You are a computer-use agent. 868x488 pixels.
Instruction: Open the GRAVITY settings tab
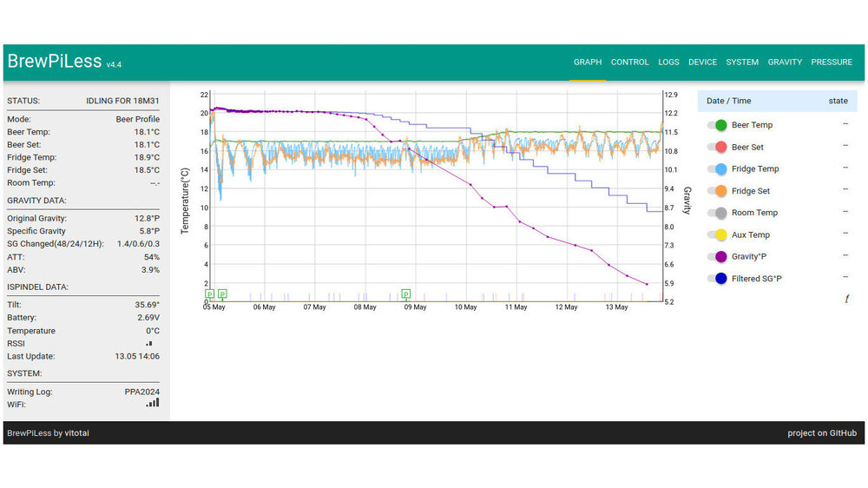785,63
